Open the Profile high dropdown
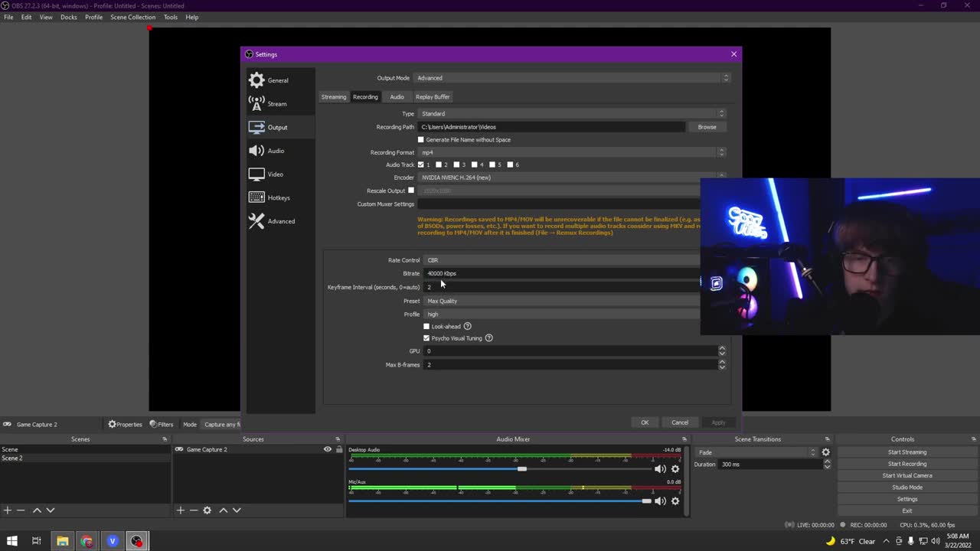Image resolution: width=980 pixels, height=551 pixels. (562, 315)
